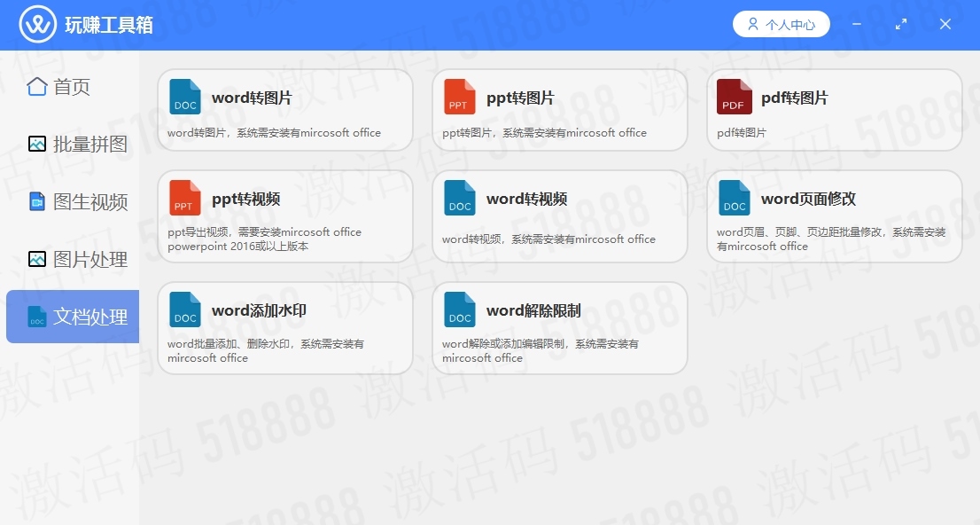Open the word添加水印 tool card

coord(285,328)
